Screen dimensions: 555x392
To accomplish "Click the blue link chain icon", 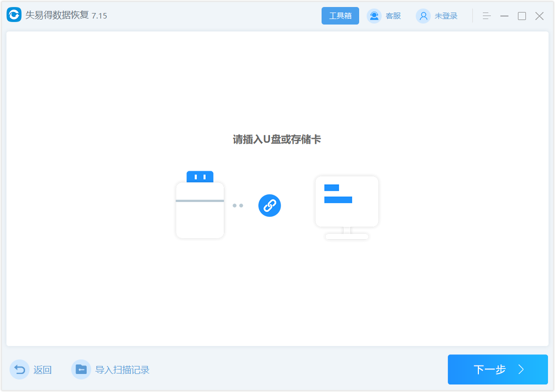I will coord(269,205).
